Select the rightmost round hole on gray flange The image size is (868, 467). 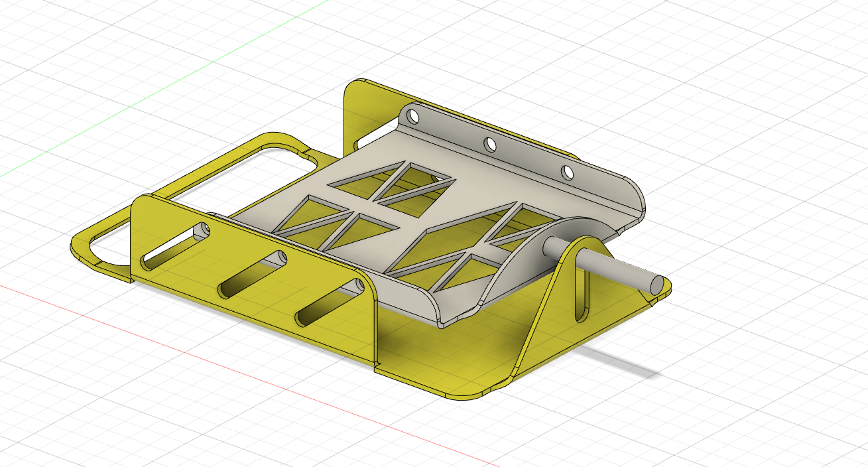coord(568,172)
